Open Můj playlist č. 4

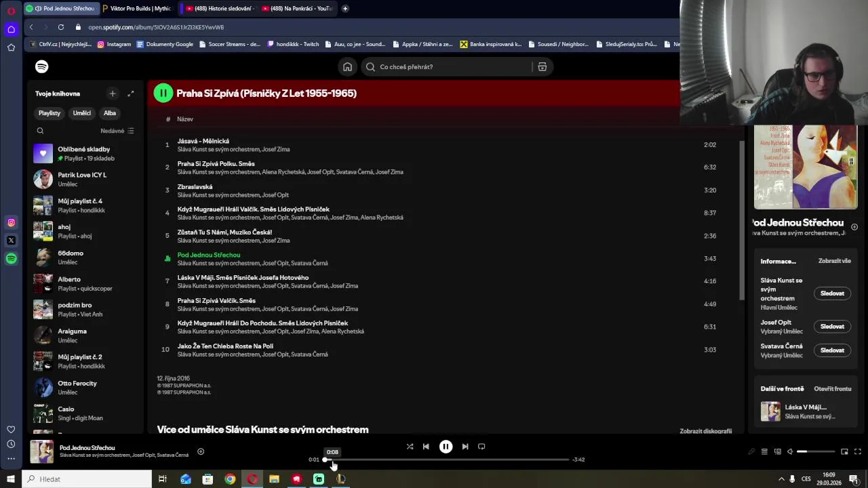point(85,205)
